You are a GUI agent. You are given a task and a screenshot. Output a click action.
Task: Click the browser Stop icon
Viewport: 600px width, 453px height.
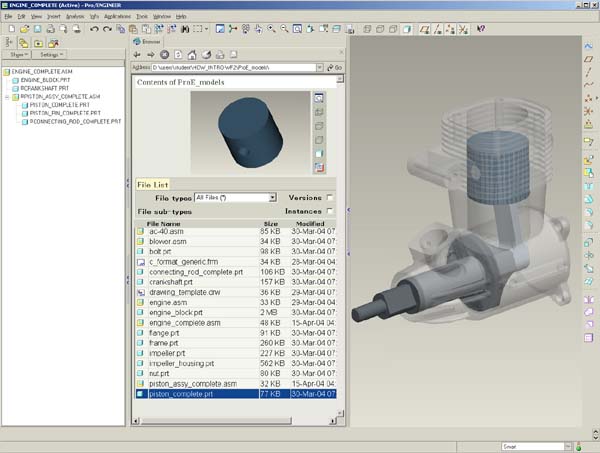(164, 54)
